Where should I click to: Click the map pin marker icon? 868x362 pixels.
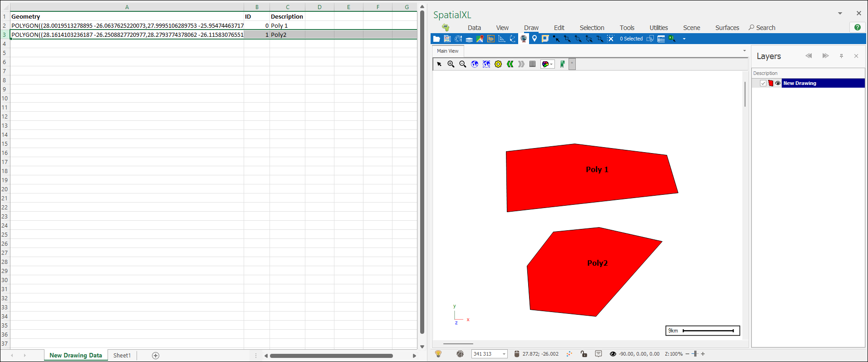535,39
